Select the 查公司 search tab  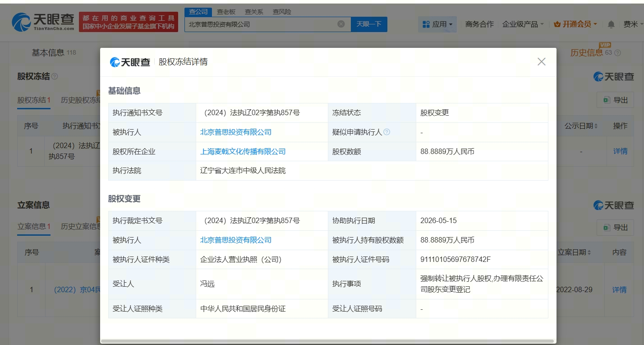(x=198, y=12)
